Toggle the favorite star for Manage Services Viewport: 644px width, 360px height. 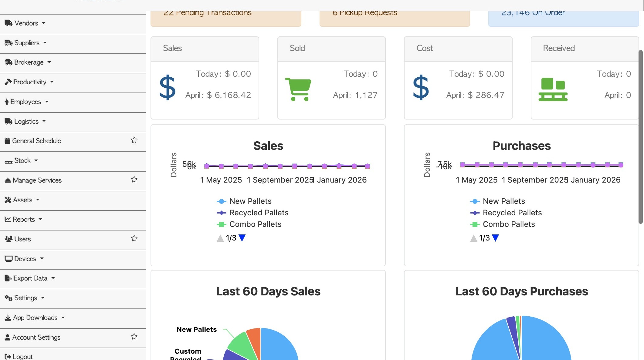point(134,180)
